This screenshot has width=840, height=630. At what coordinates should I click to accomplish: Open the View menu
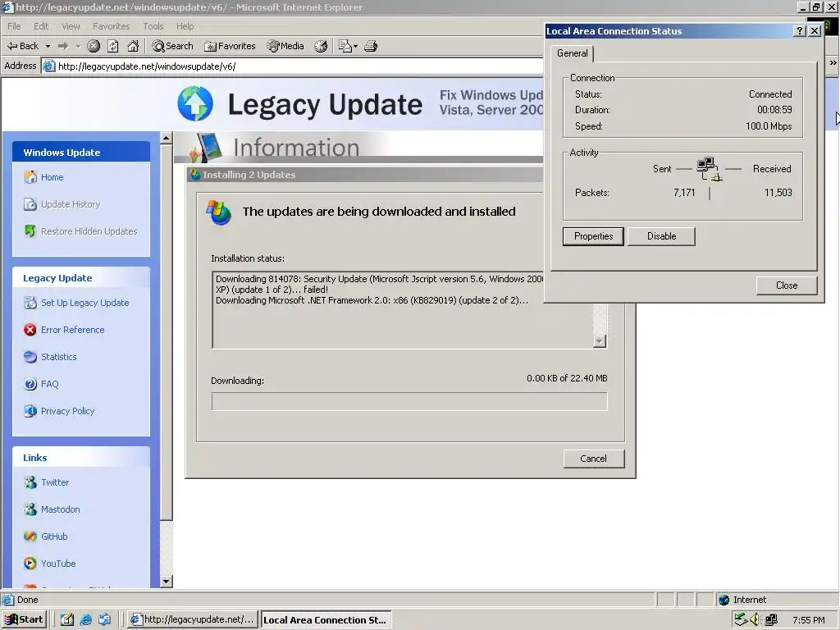(x=71, y=26)
